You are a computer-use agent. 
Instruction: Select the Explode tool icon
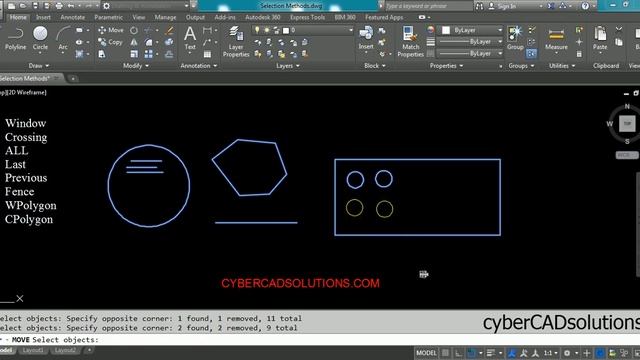(169, 42)
